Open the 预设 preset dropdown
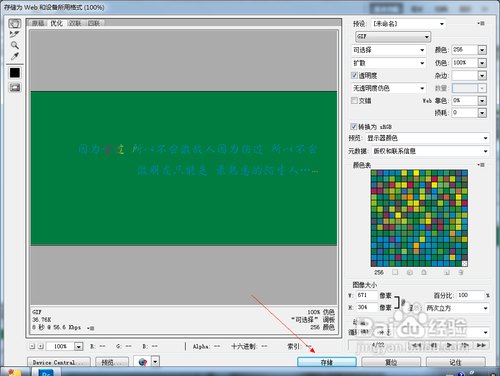Screen dimensions: 500x376 tap(408, 24)
